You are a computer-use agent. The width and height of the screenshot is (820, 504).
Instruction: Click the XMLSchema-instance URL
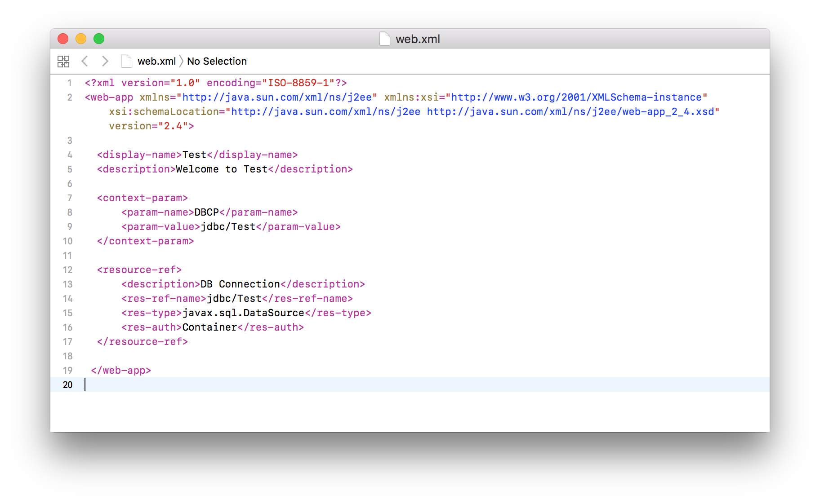(576, 97)
